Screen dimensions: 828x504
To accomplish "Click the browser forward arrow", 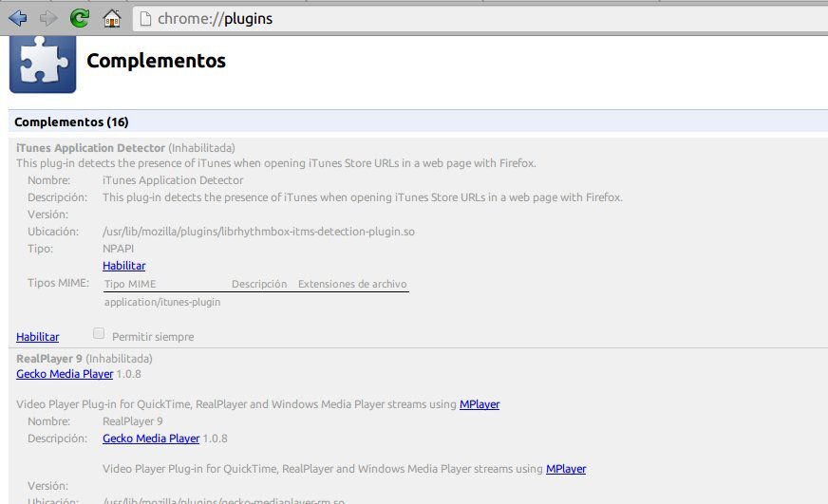I will tap(48, 18).
